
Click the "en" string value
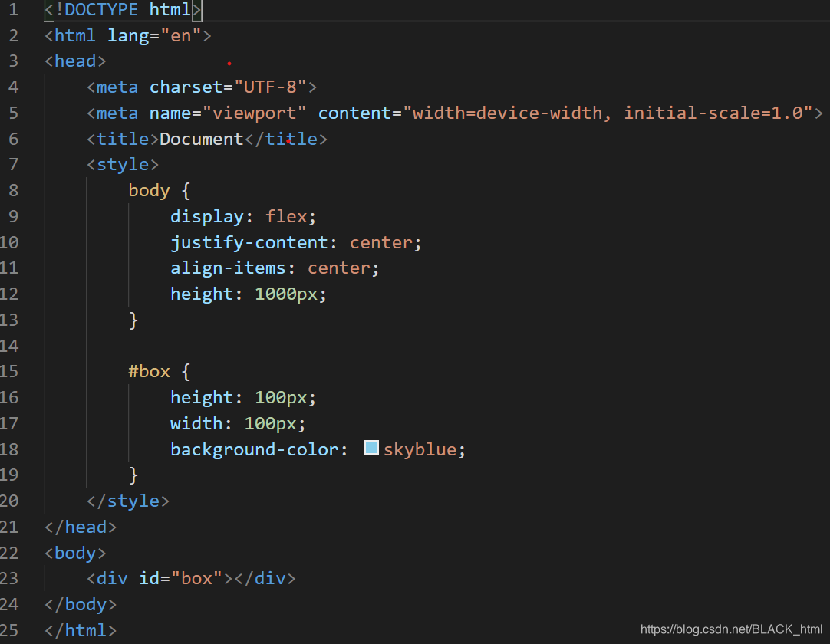coord(180,35)
